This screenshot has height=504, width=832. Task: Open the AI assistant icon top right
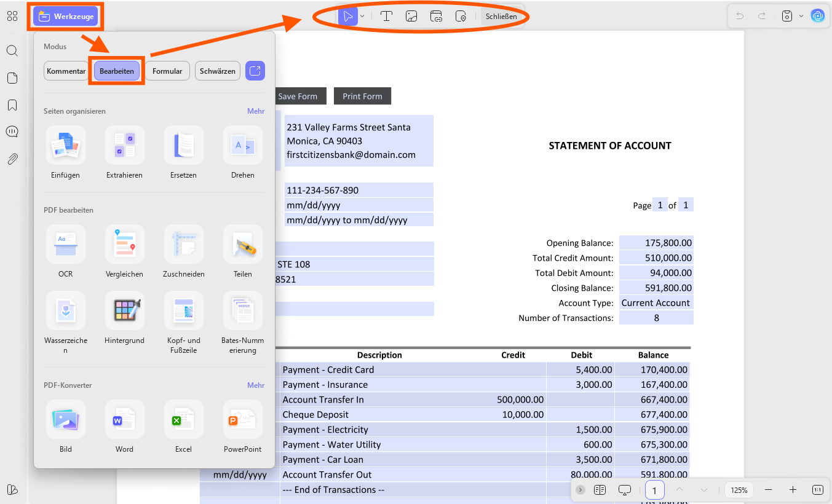pyautogui.click(x=817, y=16)
